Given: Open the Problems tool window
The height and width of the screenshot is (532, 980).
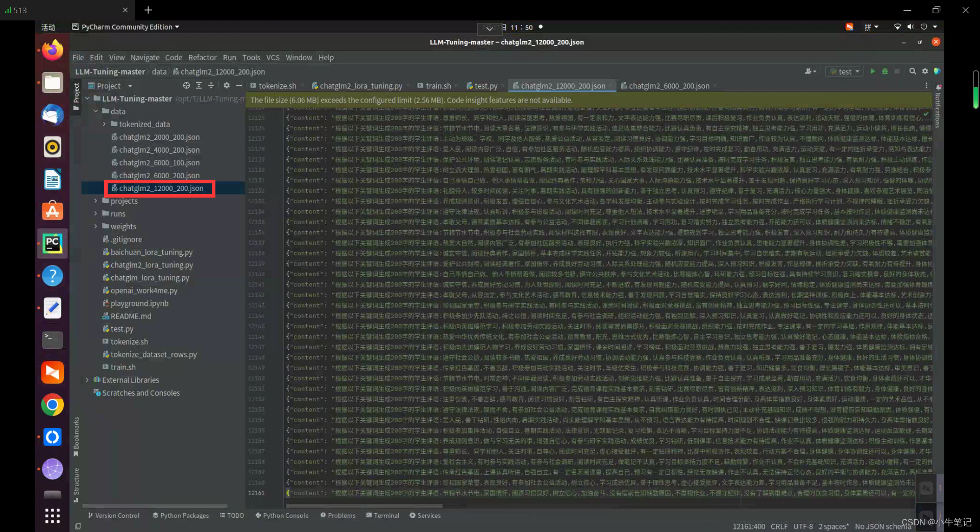Looking at the screenshot, I should (338, 515).
